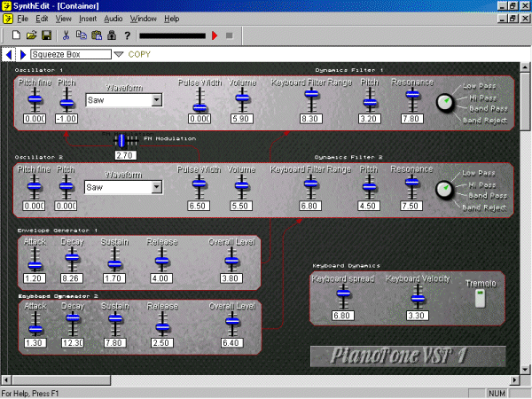Open the Audio menu
The image size is (532, 399).
pos(113,18)
